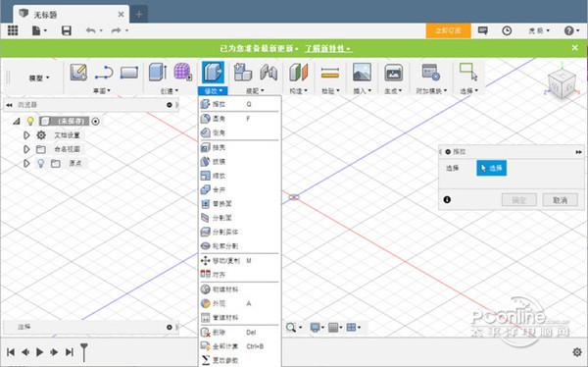Image resolution: width=588 pixels, height=367 pixels.
Task: Click the what's new link in green banner
Action: point(328,49)
